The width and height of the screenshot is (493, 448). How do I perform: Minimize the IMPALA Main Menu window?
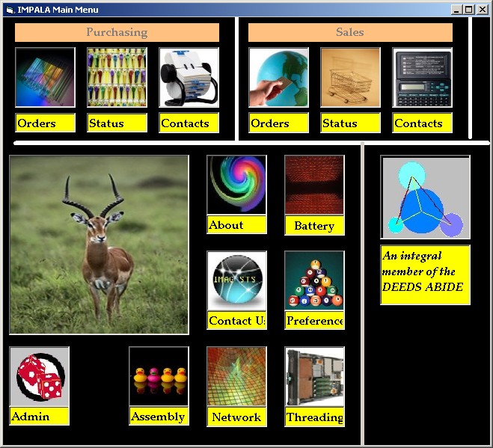tap(456, 10)
